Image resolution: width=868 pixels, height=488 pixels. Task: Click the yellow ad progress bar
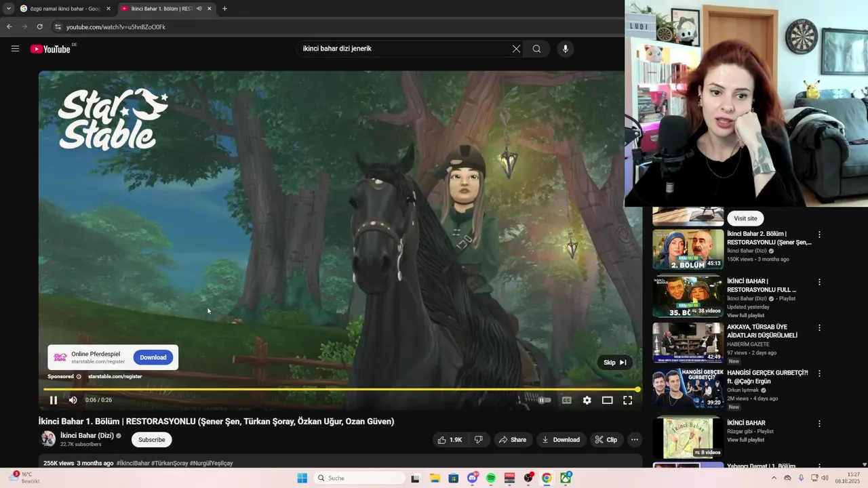(340, 389)
